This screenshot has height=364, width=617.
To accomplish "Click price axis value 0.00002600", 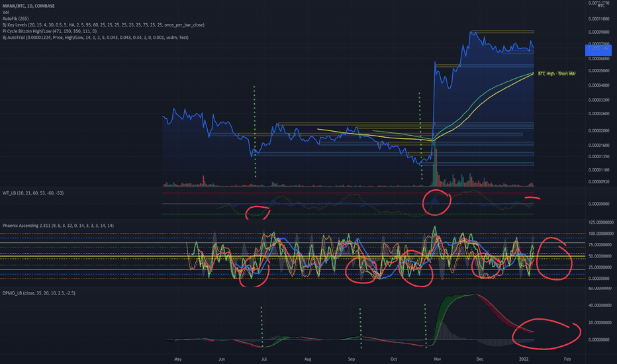I will pos(598,114).
